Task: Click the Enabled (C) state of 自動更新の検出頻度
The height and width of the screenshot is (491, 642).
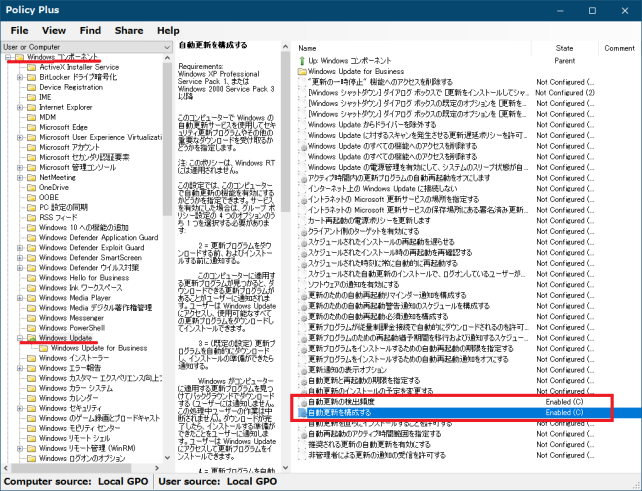Action: [565, 402]
